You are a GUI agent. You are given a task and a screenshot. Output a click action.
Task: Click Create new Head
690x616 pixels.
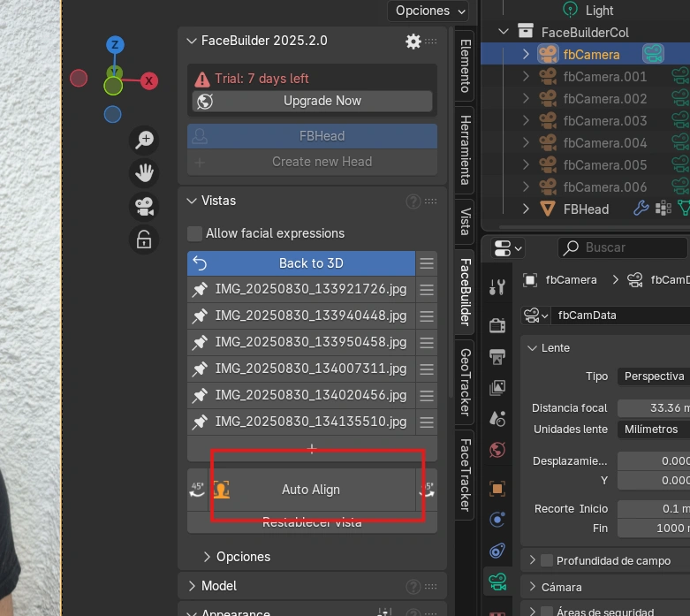tap(312, 162)
